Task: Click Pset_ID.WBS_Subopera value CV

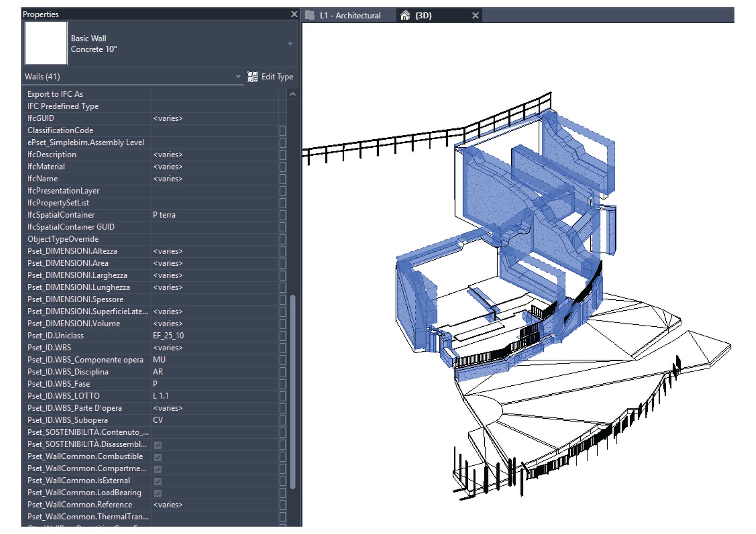Action: [158, 420]
